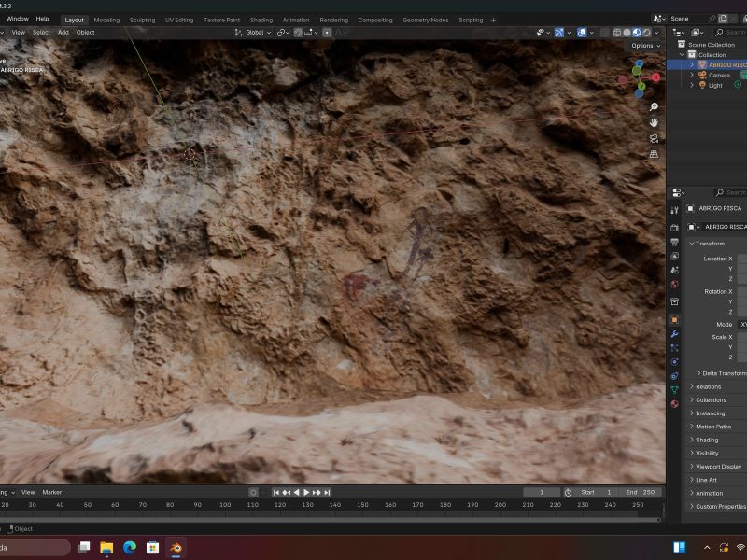Open the Tool properties tab

(x=674, y=210)
